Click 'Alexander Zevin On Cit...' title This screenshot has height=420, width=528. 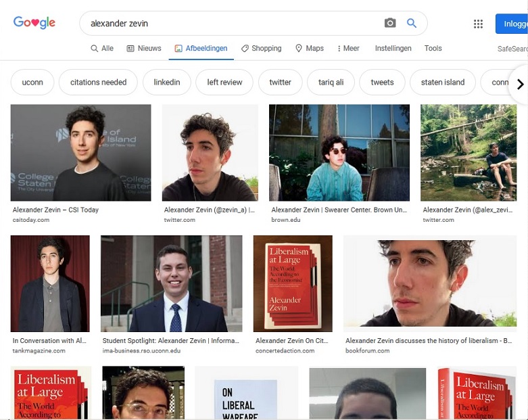(x=291, y=340)
